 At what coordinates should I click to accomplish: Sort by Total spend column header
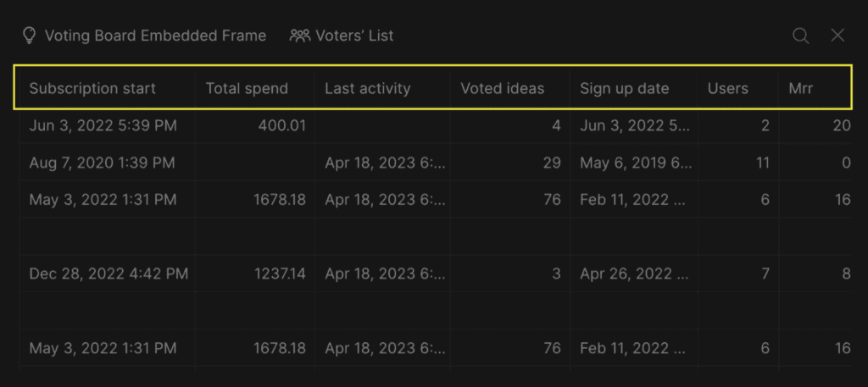coord(247,88)
